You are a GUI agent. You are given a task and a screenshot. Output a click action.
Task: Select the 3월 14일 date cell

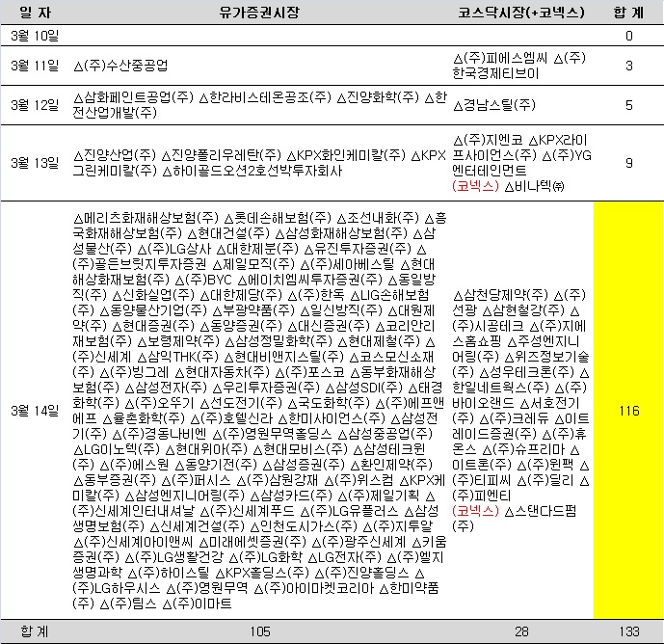pos(35,411)
